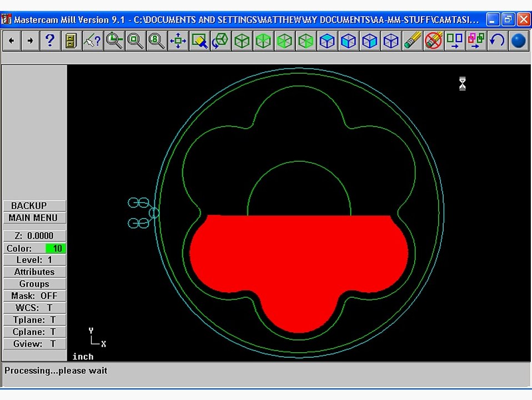Click the previous toolbar page left arrow

[12, 41]
